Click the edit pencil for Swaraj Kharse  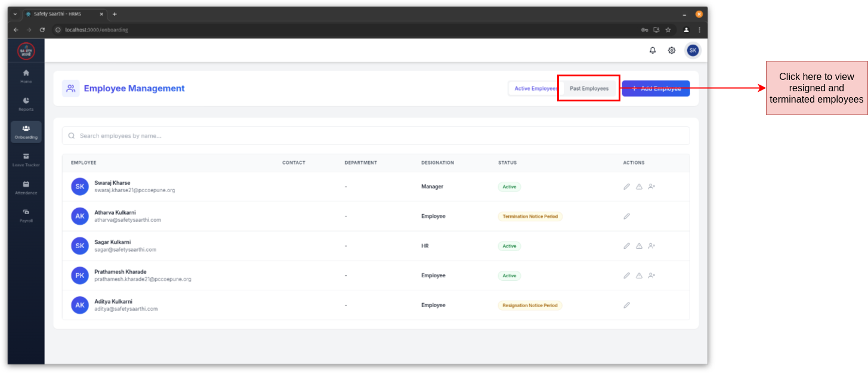point(626,187)
